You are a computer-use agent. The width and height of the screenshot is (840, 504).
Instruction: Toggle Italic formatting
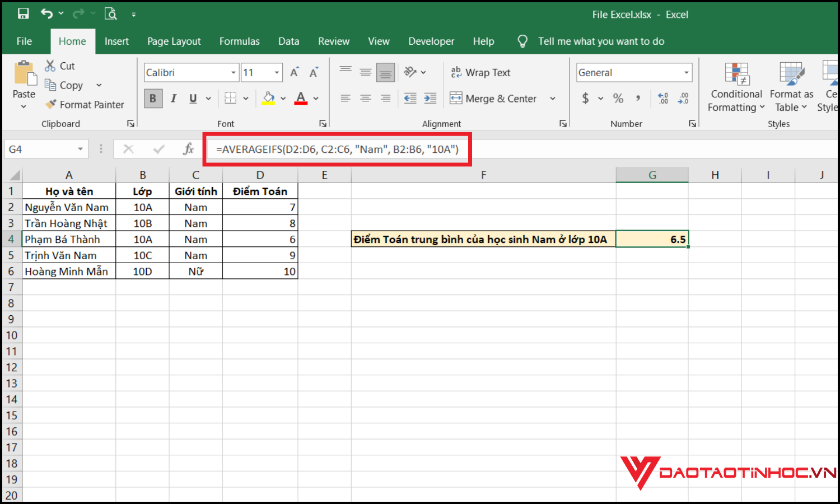tap(174, 99)
